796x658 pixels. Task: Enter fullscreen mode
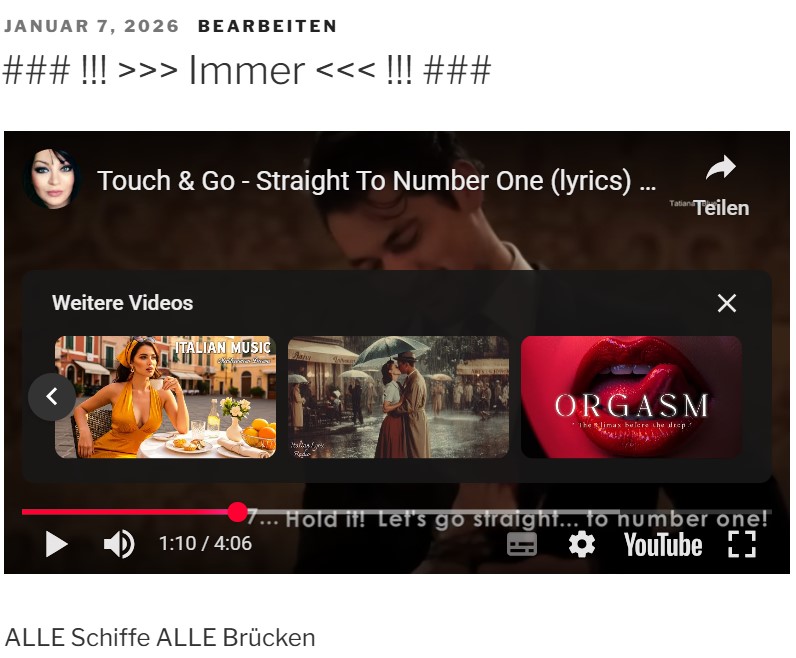(742, 544)
